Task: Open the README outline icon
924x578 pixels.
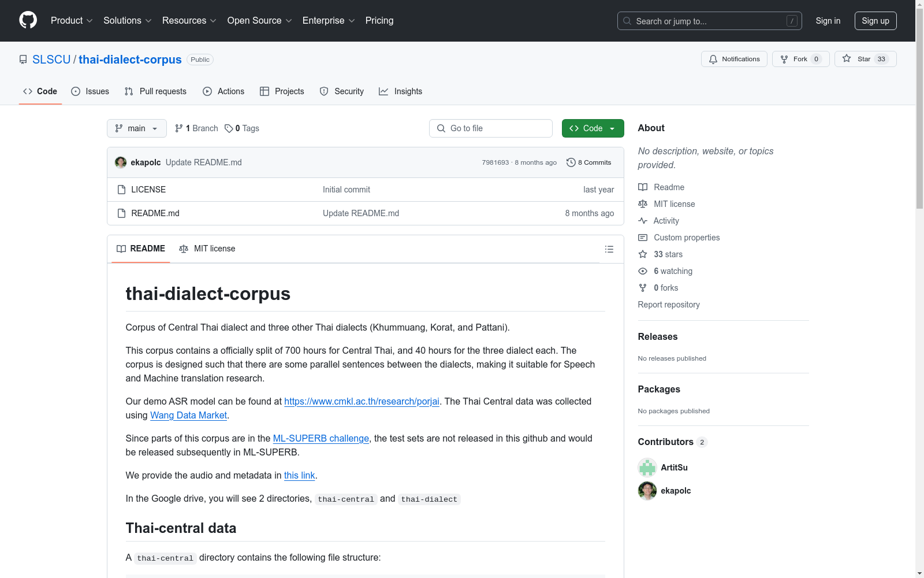Action: [609, 249]
